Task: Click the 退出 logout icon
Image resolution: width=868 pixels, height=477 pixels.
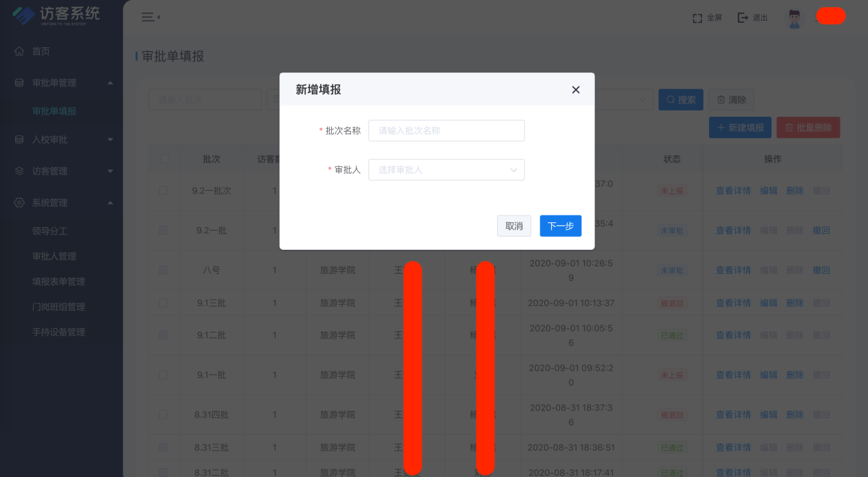Action: (x=743, y=18)
